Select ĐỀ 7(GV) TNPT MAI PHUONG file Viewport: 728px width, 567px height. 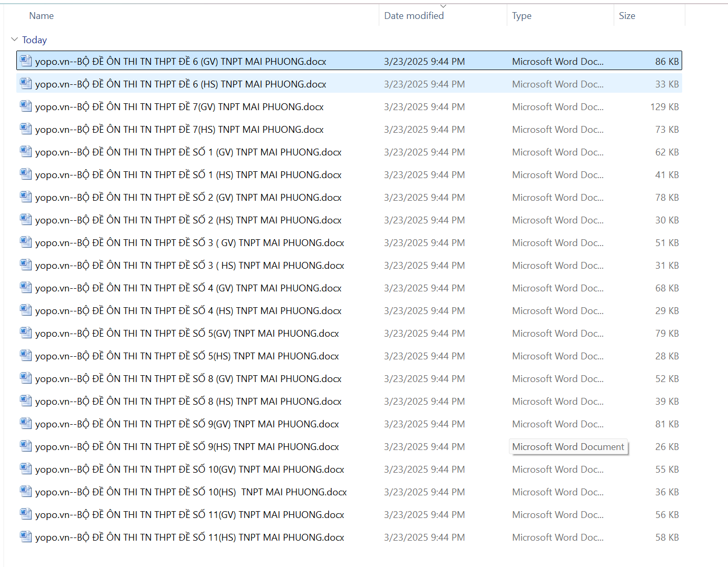(x=179, y=107)
